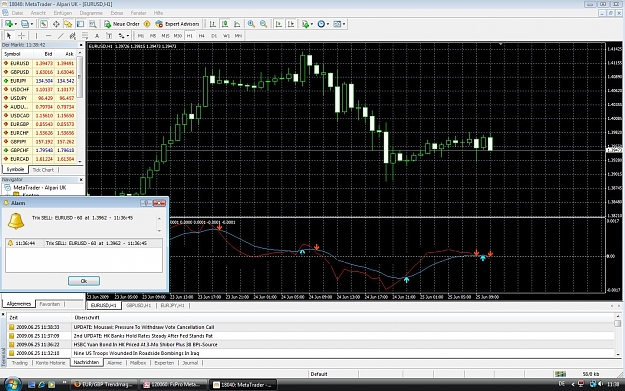Switch chart to candlestick display icon

coord(225,24)
